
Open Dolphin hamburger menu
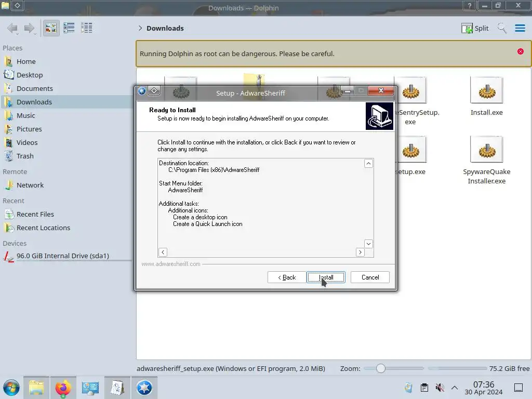point(520,28)
